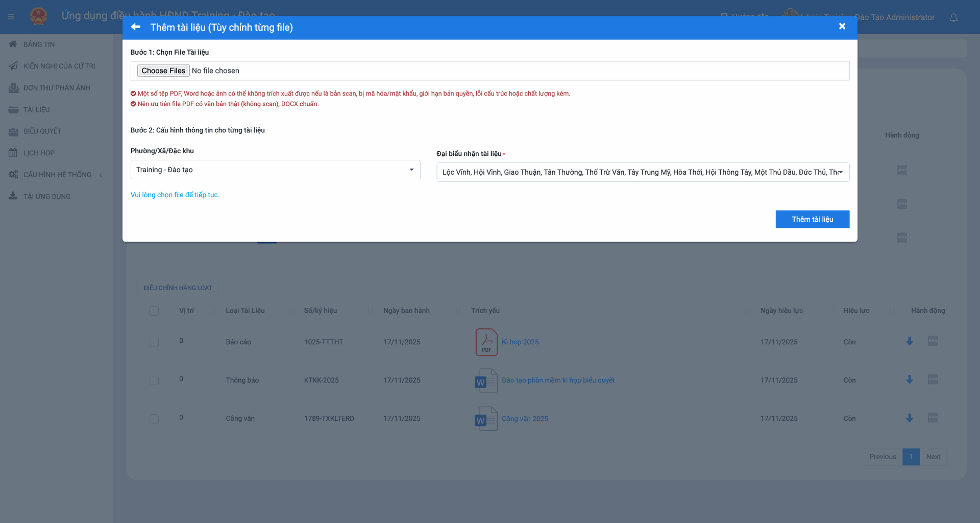The width and height of the screenshot is (980, 523).
Task: Open the notification bell icon
Action: 953,17
